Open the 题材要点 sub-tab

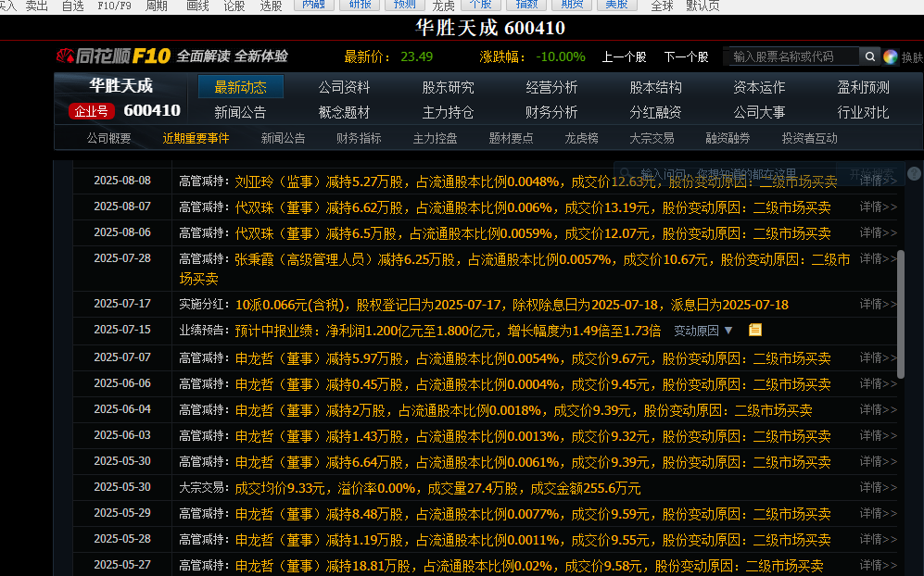511,138
